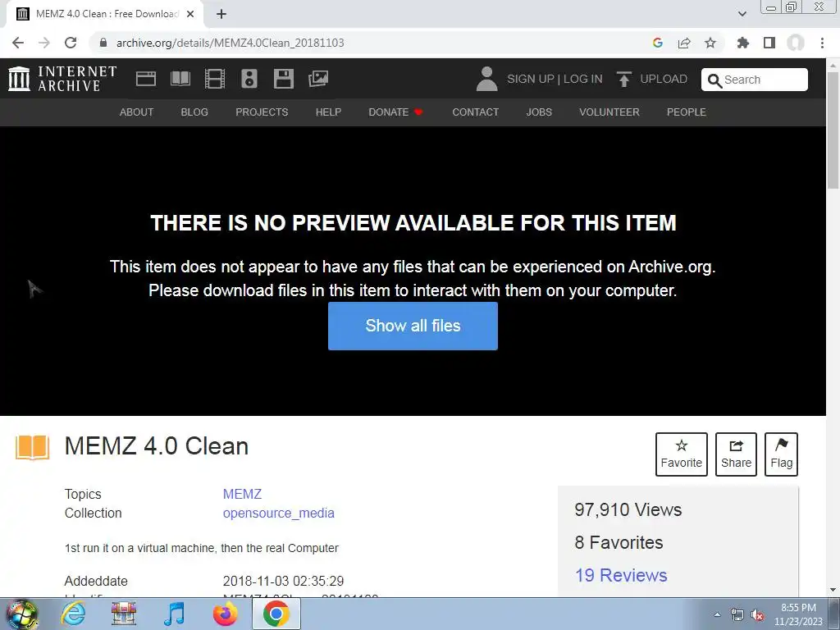Viewport: 840px width, 630px height.
Task: Launch Firefox from taskbar
Action: (x=225, y=614)
